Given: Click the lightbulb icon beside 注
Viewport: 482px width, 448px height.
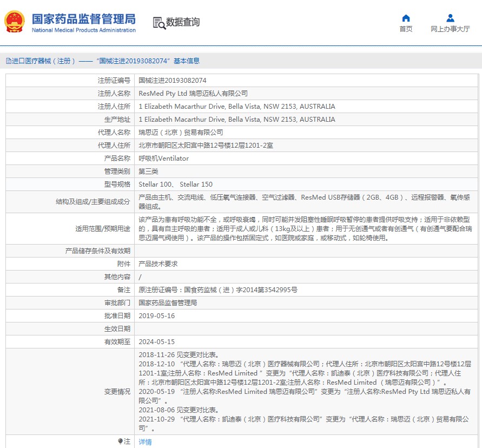Looking at the screenshot, I should 120,442.
